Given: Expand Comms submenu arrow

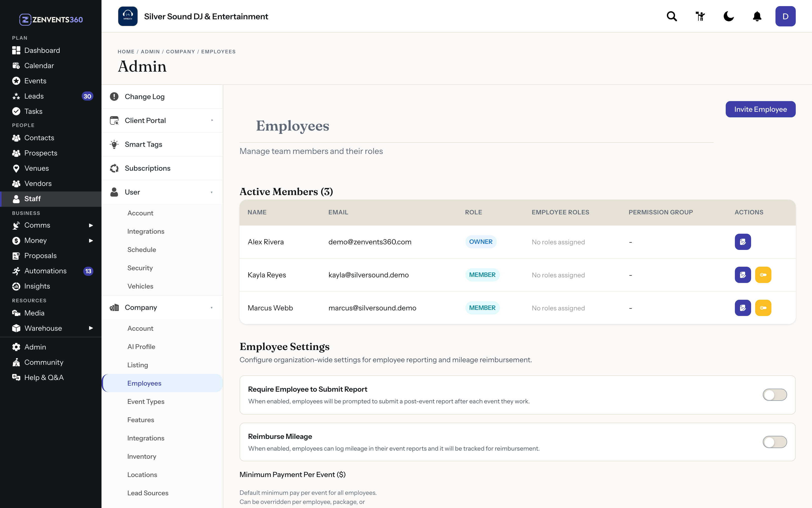Looking at the screenshot, I should point(91,225).
